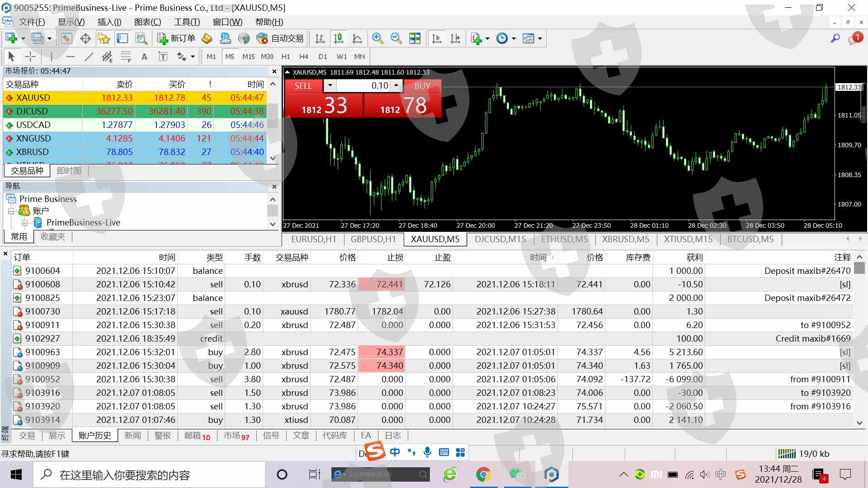Viewport: 868px width, 488px height.
Task: Switch chart to candlestick display
Action: (338, 38)
